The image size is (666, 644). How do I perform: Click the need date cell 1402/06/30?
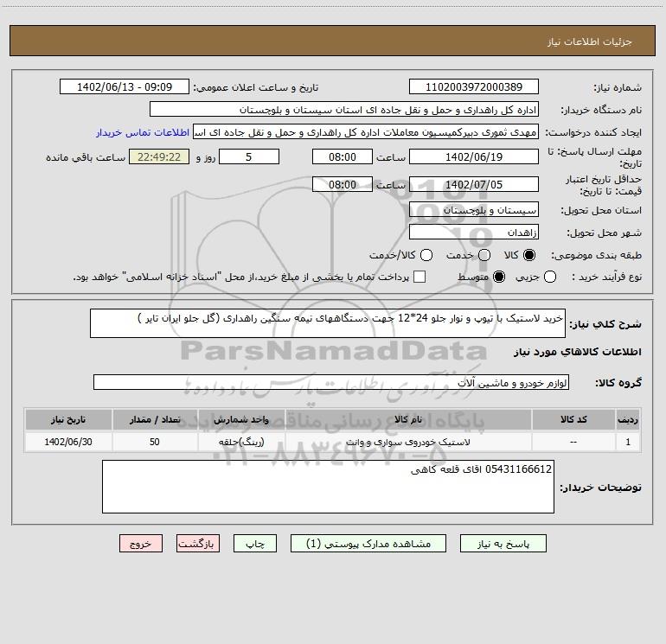pyautogui.click(x=68, y=442)
